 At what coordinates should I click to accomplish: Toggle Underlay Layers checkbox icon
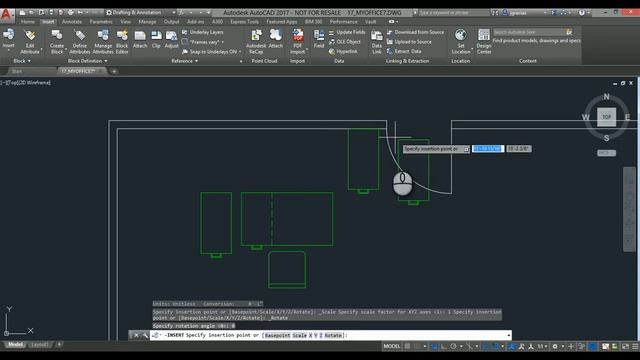coord(185,32)
